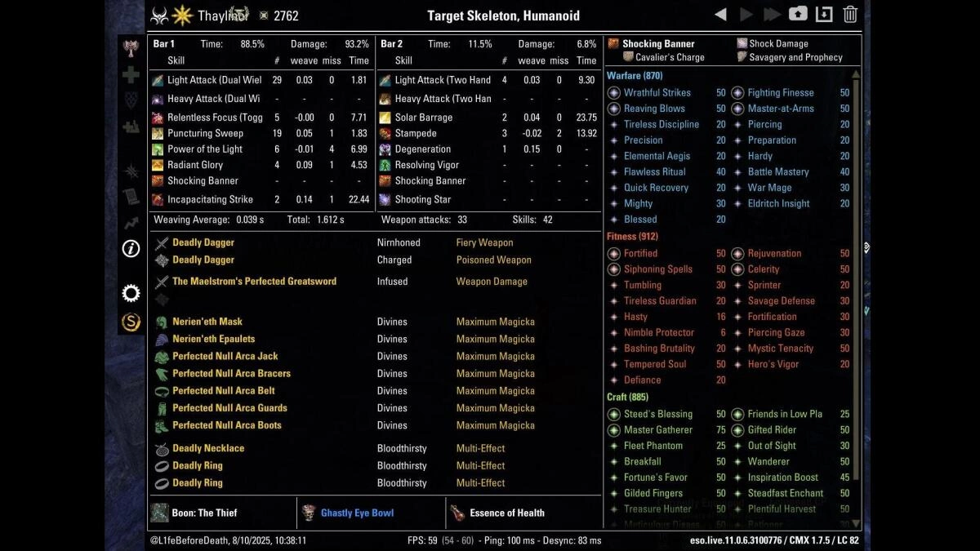Click the Warfare (870) section header
The height and width of the screenshot is (551, 980).
click(635, 76)
